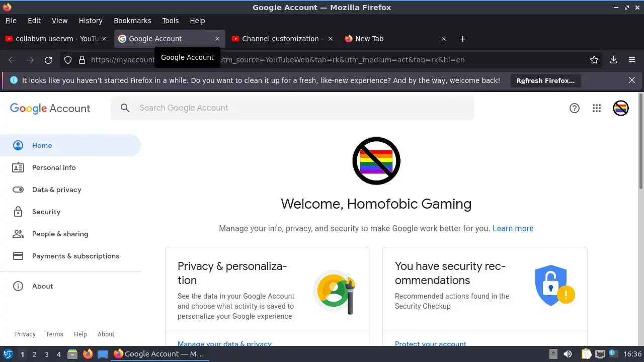Open the View menu
The image size is (644, 362).
click(59, 21)
